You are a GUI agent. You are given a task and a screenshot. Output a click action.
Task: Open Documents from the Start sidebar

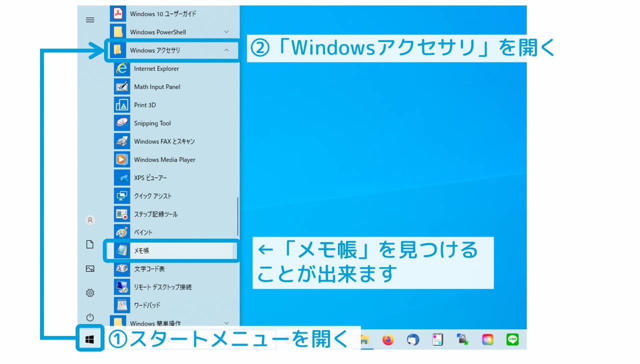point(90,244)
